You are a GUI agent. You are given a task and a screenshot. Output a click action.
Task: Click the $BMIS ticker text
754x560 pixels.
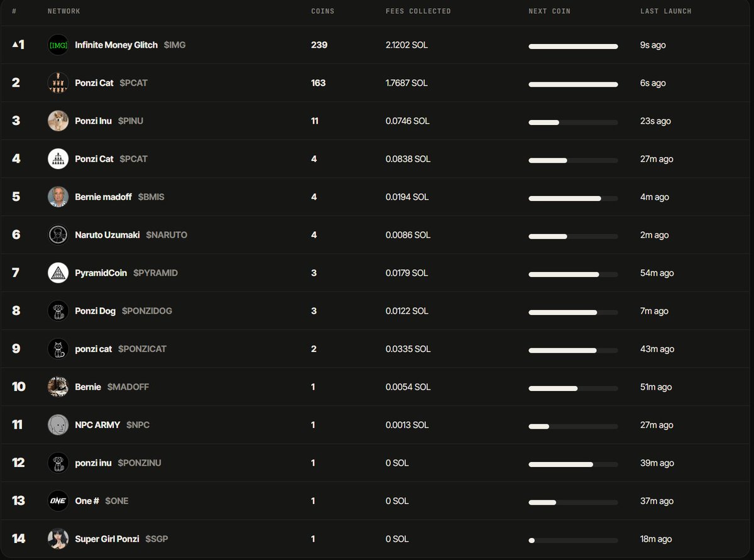(x=151, y=197)
